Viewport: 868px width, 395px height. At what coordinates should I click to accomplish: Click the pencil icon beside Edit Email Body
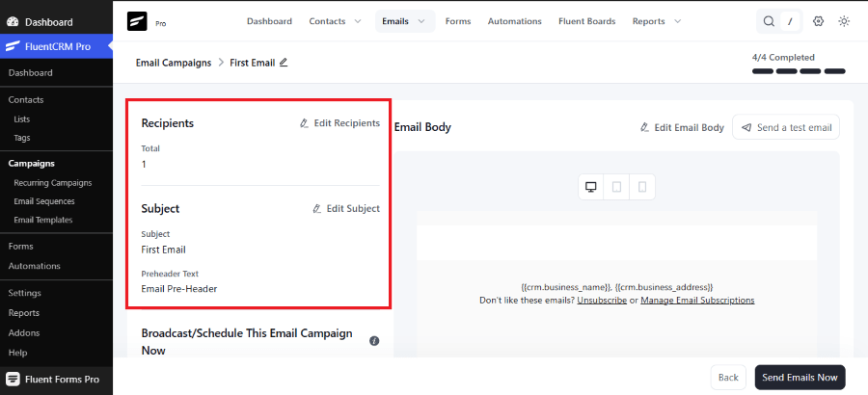coord(644,127)
